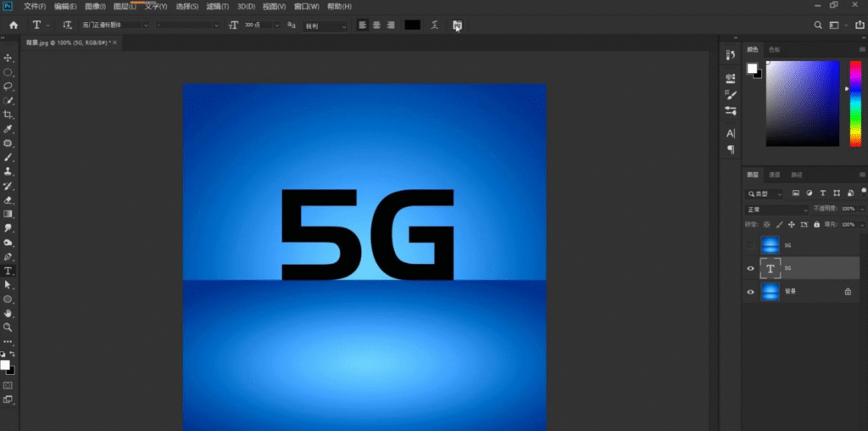Open the Create Warped Text dialog
Image resolution: width=868 pixels, height=431 pixels.
coord(435,25)
